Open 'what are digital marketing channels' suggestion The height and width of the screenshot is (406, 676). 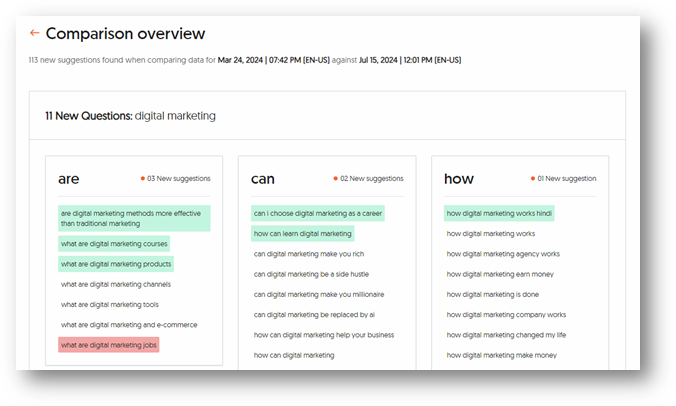(116, 284)
